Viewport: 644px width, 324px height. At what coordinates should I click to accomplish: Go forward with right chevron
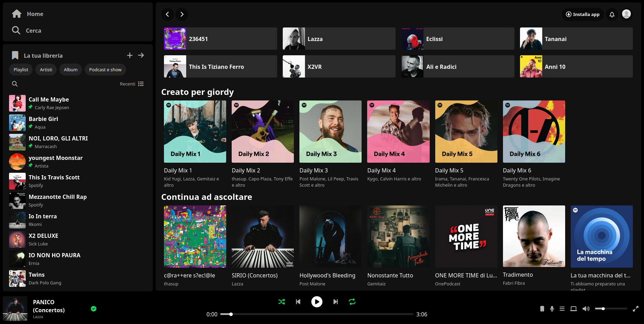pos(182,14)
